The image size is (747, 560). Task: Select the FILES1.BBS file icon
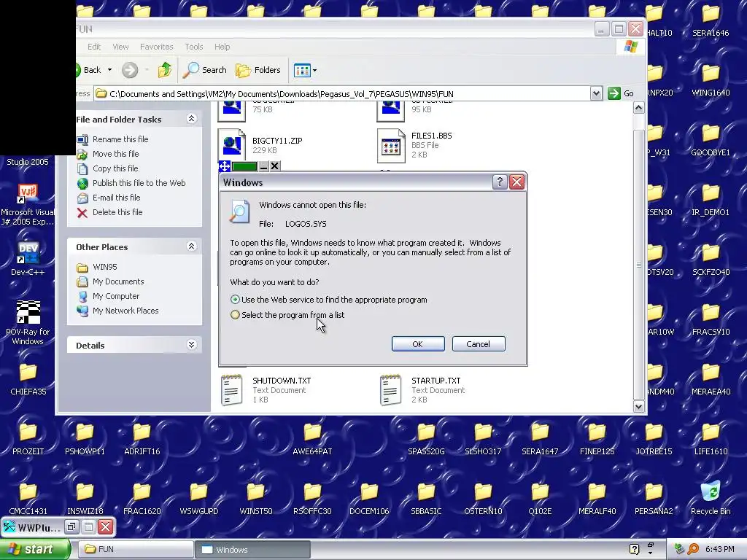pos(391,145)
